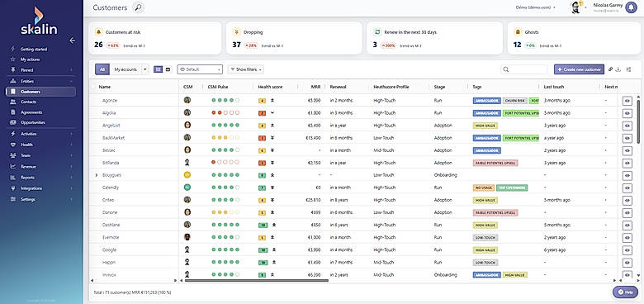Click the eye view button for Google
Viewport: 644px width, 304px height.
(627, 250)
